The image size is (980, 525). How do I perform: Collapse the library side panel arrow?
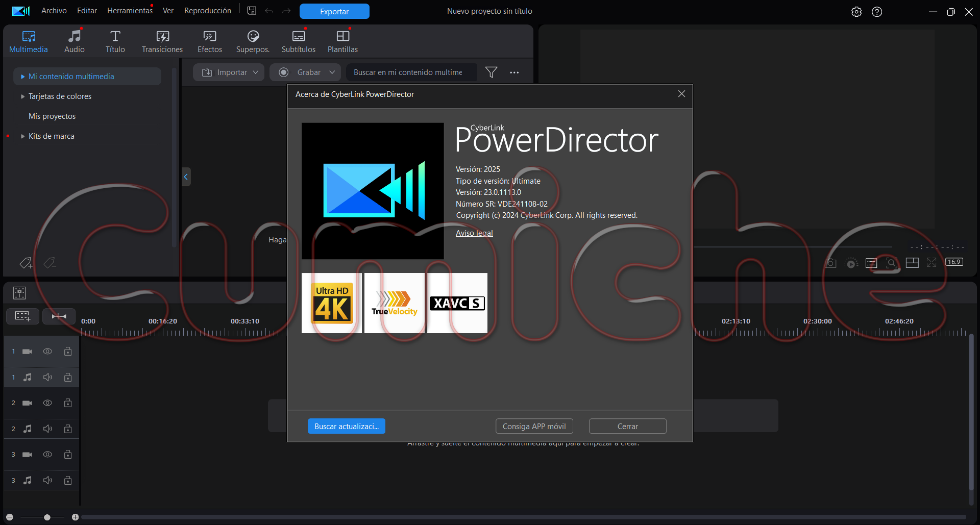[x=186, y=177]
